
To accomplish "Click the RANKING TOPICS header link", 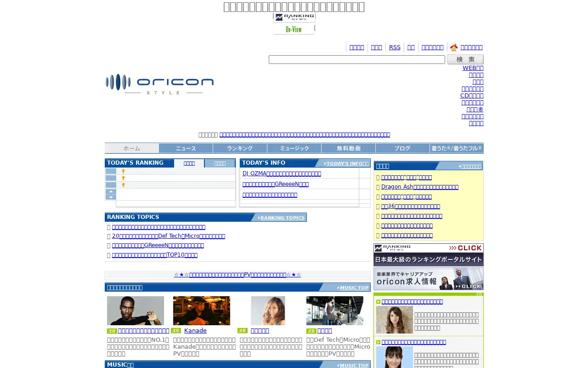I will pyautogui.click(x=282, y=218).
